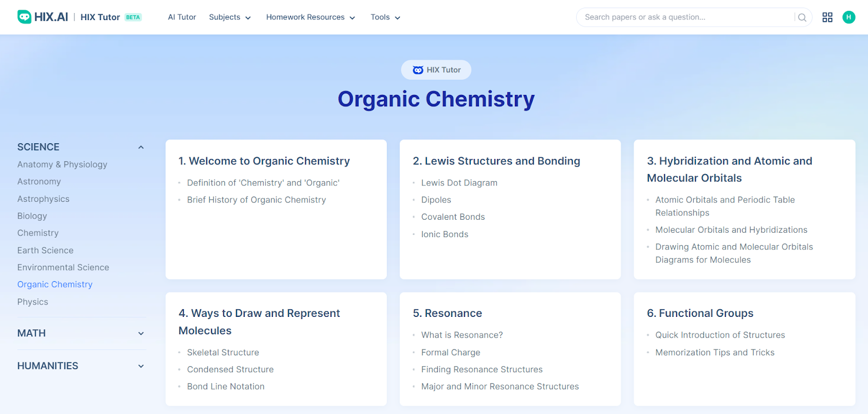Click the Organic Chemistry page title
Viewport: 868px width, 414px height.
436,99
